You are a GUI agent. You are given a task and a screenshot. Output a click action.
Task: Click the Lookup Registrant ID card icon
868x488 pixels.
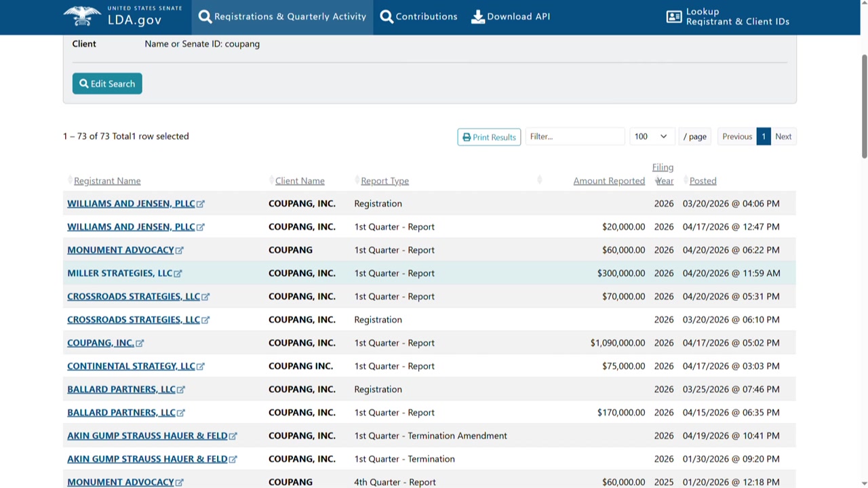(x=674, y=17)
